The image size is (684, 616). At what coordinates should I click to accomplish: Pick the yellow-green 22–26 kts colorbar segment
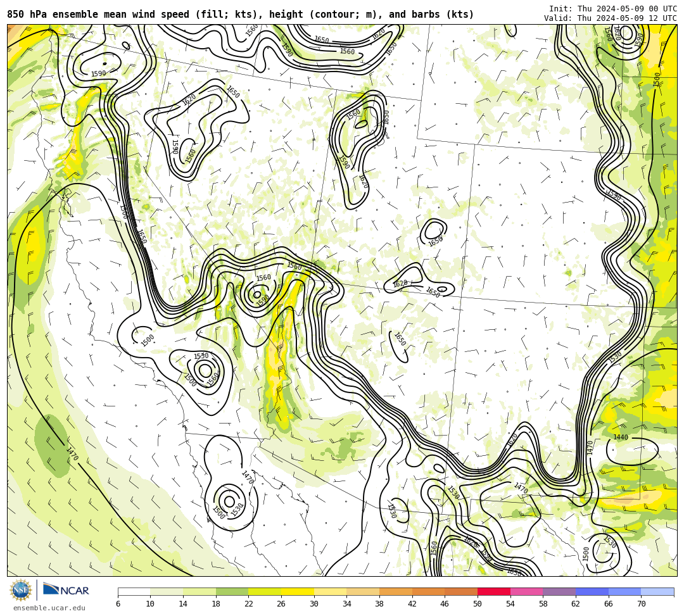(265, 591)
